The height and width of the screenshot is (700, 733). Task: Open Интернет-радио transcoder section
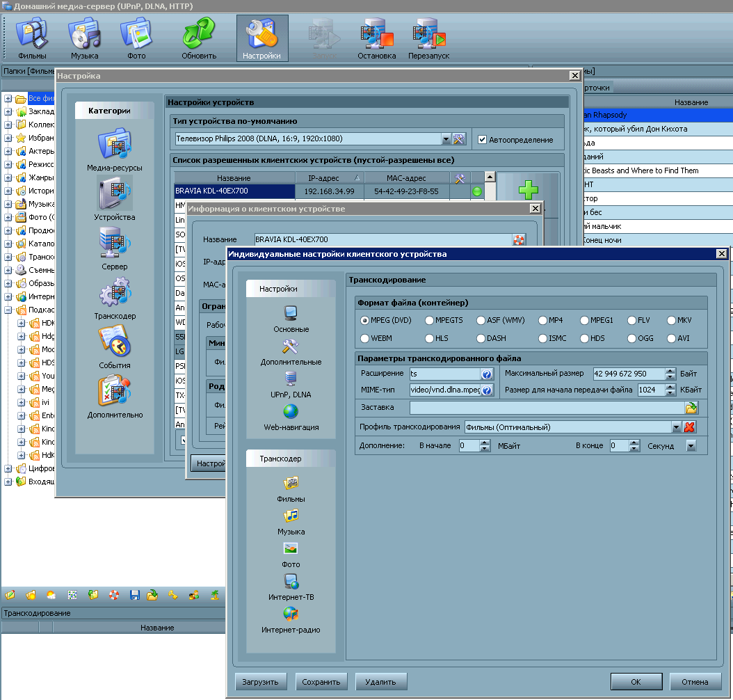coord(291,619)
